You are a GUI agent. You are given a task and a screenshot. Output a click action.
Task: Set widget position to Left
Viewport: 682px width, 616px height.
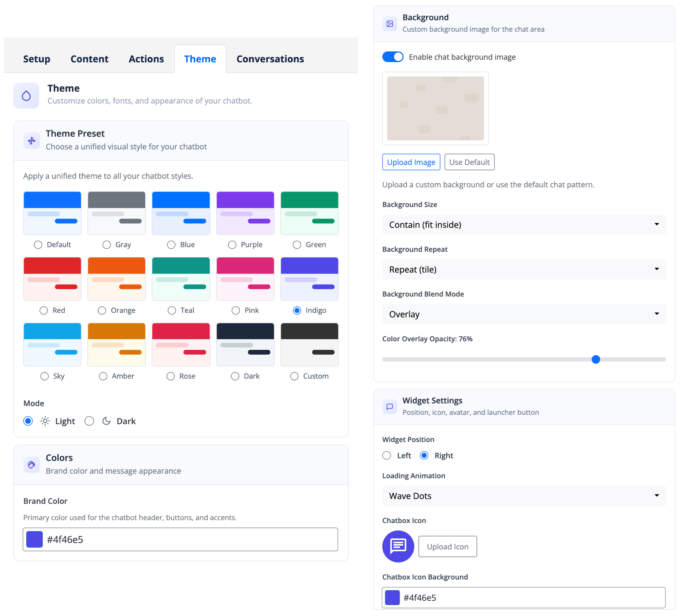[x=386, y=455]
